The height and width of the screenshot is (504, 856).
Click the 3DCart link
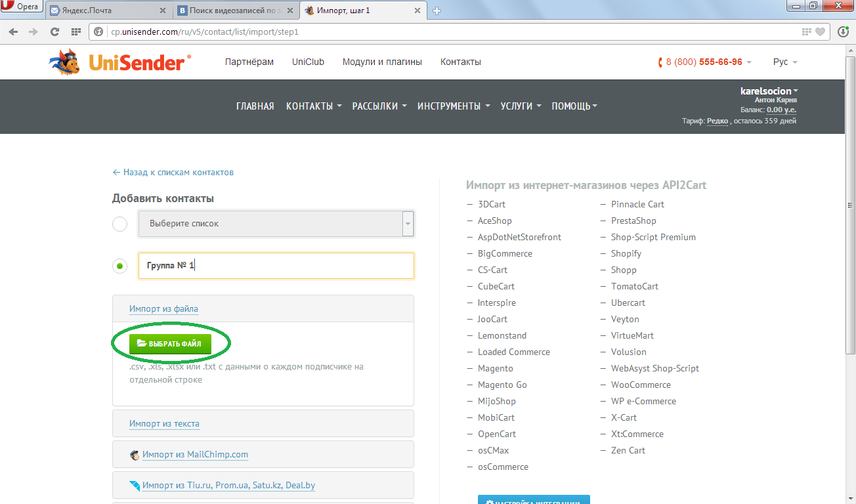[x=492, y=204]
